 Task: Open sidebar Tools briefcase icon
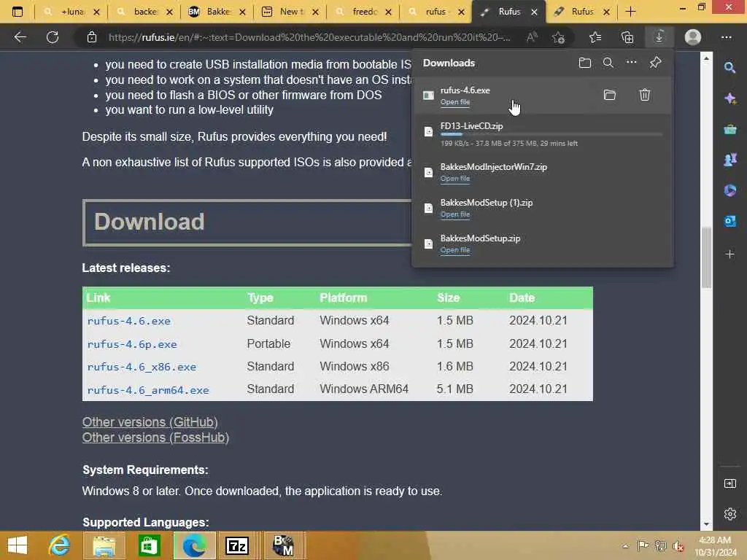coord(729,129)
